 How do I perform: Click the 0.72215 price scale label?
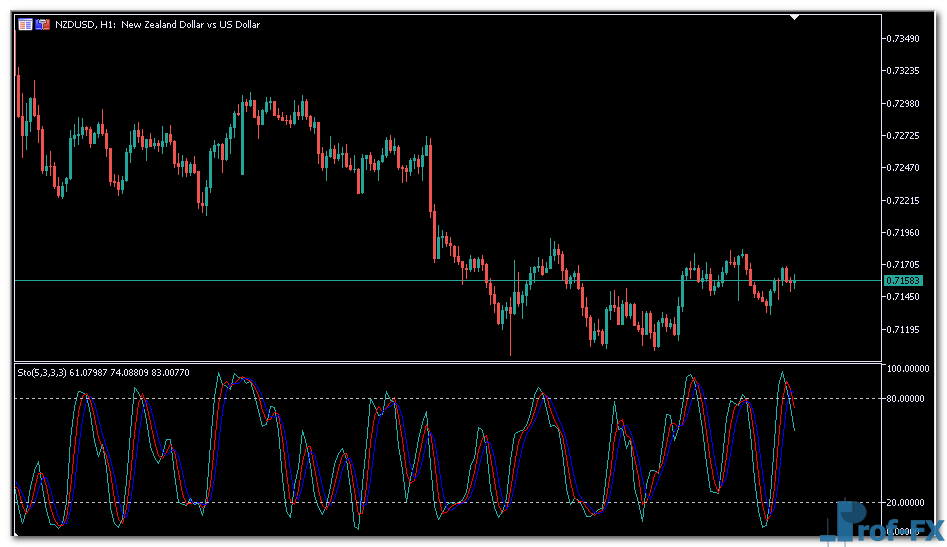(904, 201)
